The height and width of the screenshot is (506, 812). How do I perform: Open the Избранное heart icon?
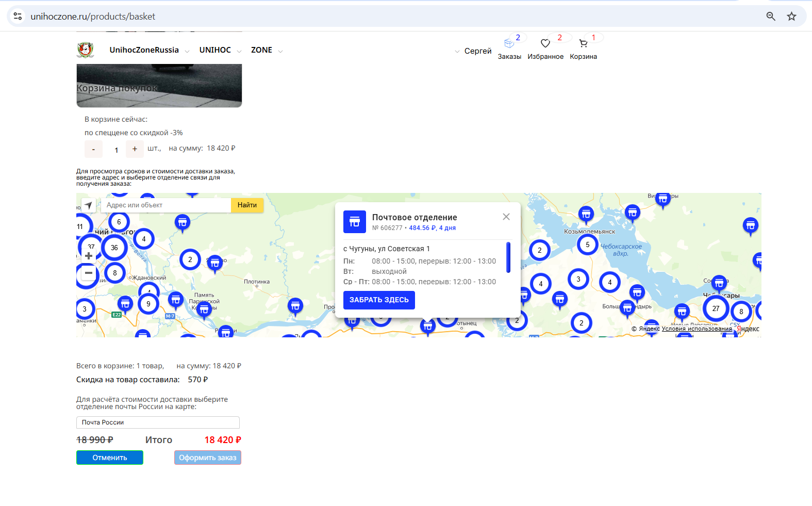click(545, 43)
